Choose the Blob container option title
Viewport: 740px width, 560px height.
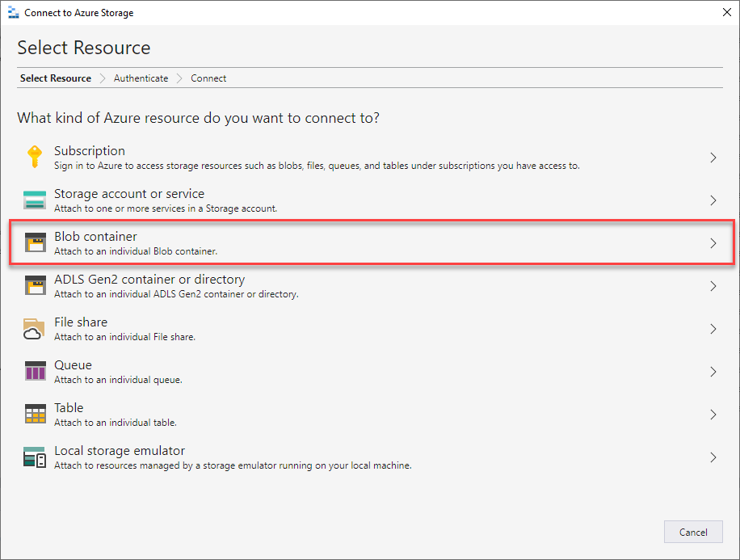pyautogui.click(x=96, y=236)
